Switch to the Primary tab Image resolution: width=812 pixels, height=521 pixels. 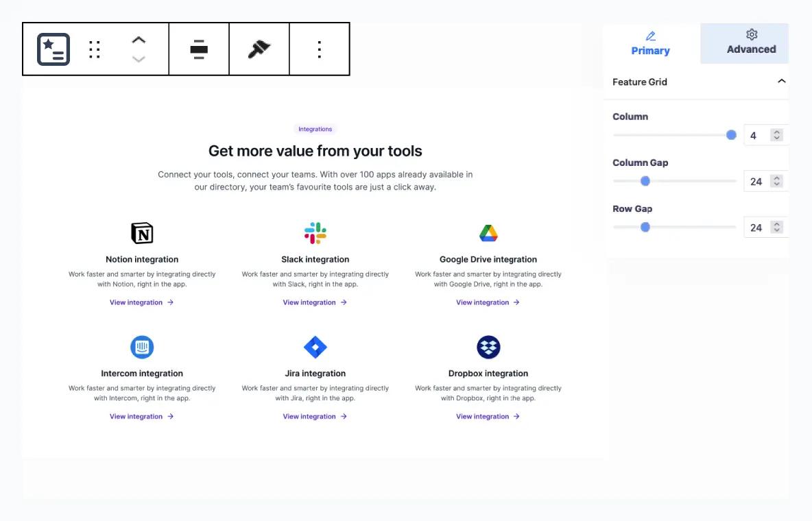[650, 42]
